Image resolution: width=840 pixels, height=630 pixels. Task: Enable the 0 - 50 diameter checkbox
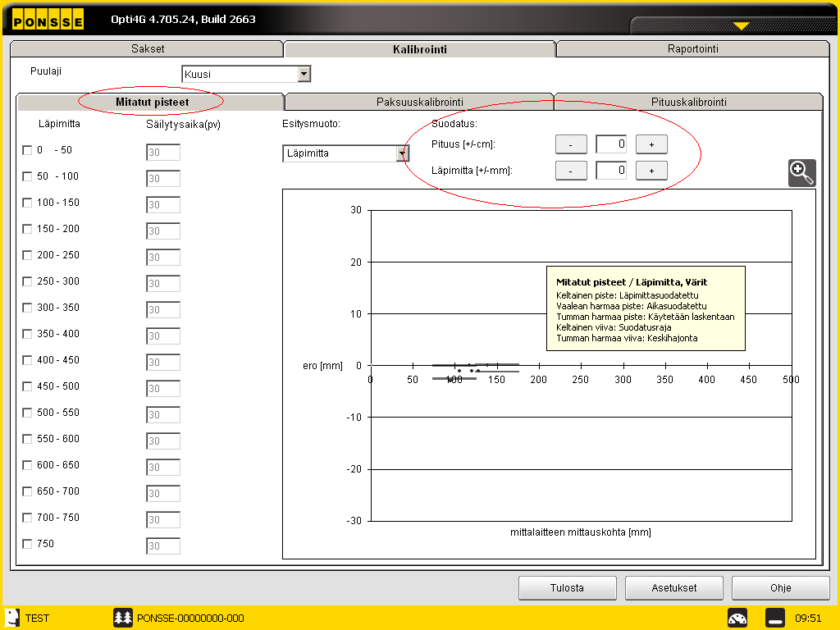pos(27,150)
